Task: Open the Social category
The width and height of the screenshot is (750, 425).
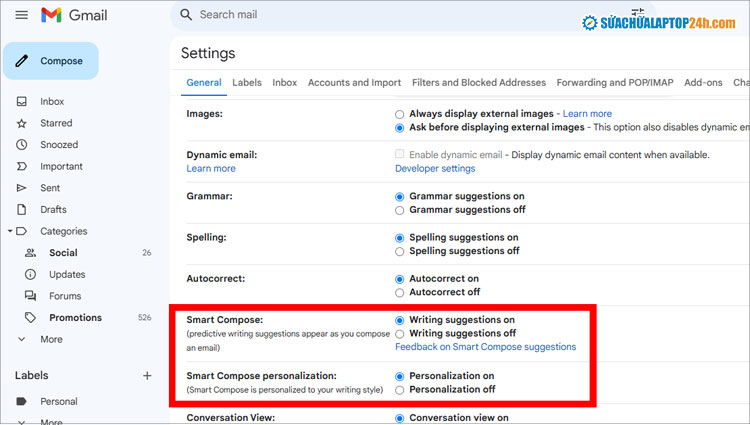Action: tap(63, 253)
